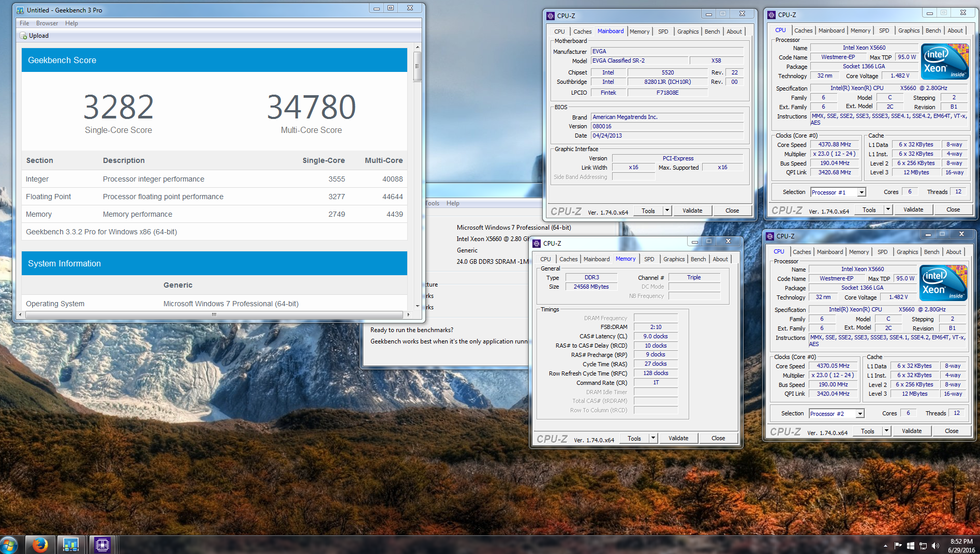Open Memory tab in Processor #1 CPU-Z window
Screen dimensions: 980x554
click(860, 31)
